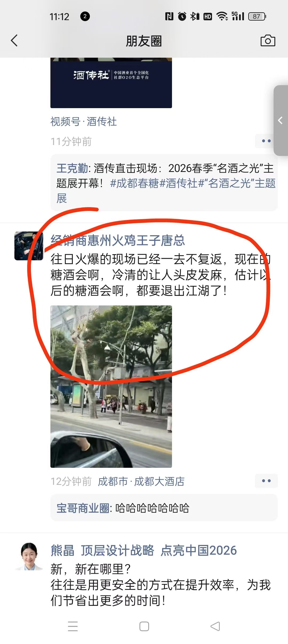This screenshot has height=644, width=288.
Task: Open commenter 王克勤's profile
Action: 72,168
